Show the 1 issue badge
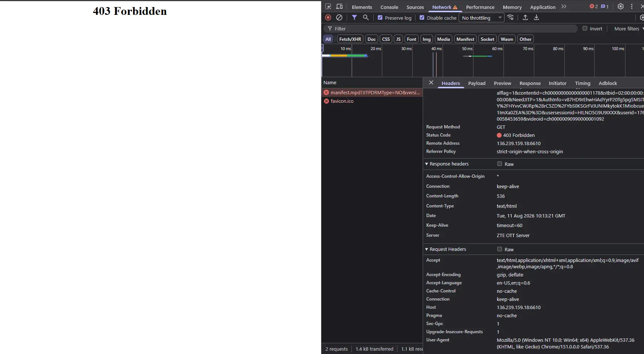 click(x=605, y=6)
